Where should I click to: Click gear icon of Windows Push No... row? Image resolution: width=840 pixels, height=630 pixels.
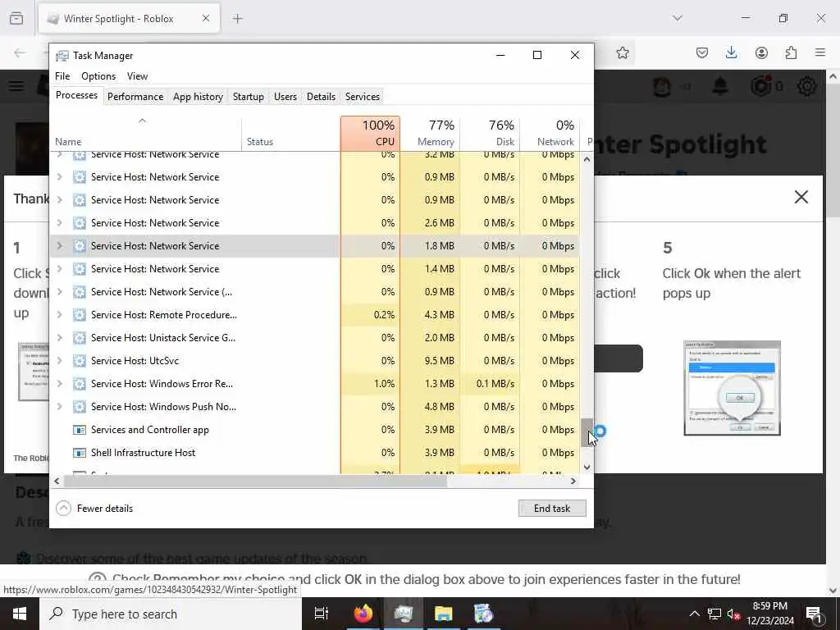(80, 407)
